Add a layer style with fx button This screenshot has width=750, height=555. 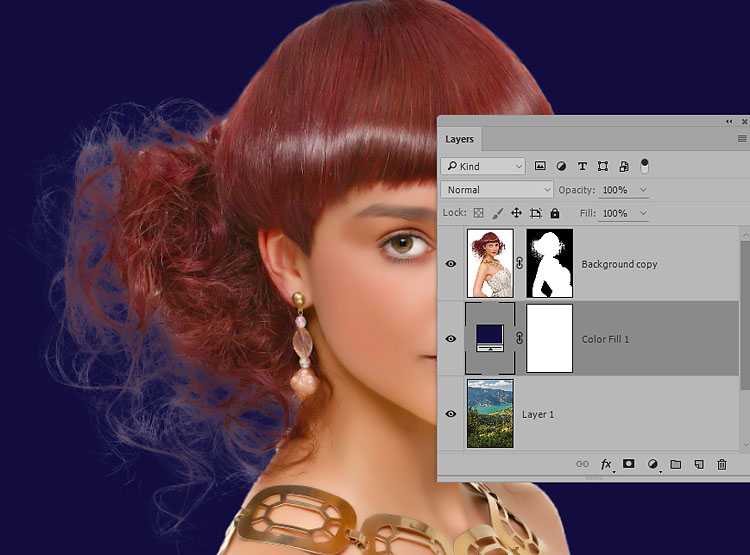[x=606, y=464]
